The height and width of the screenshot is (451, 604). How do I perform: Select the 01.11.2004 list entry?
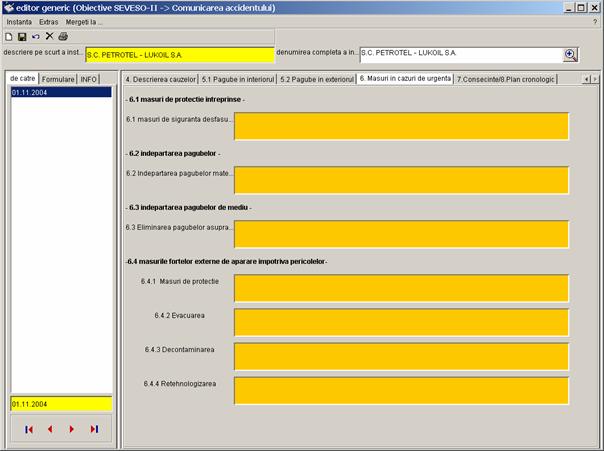pyautogui.click(x=60, y=92)
